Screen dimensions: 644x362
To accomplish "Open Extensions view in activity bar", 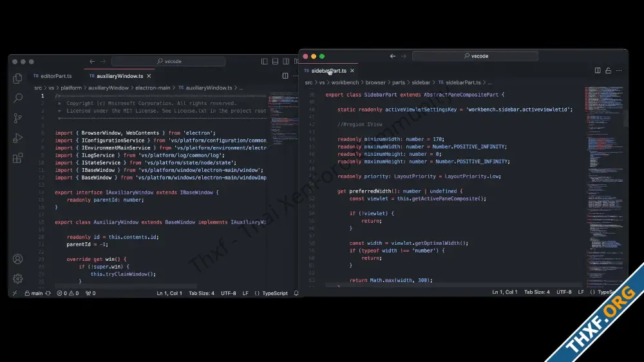I will [x=17, y=158].
